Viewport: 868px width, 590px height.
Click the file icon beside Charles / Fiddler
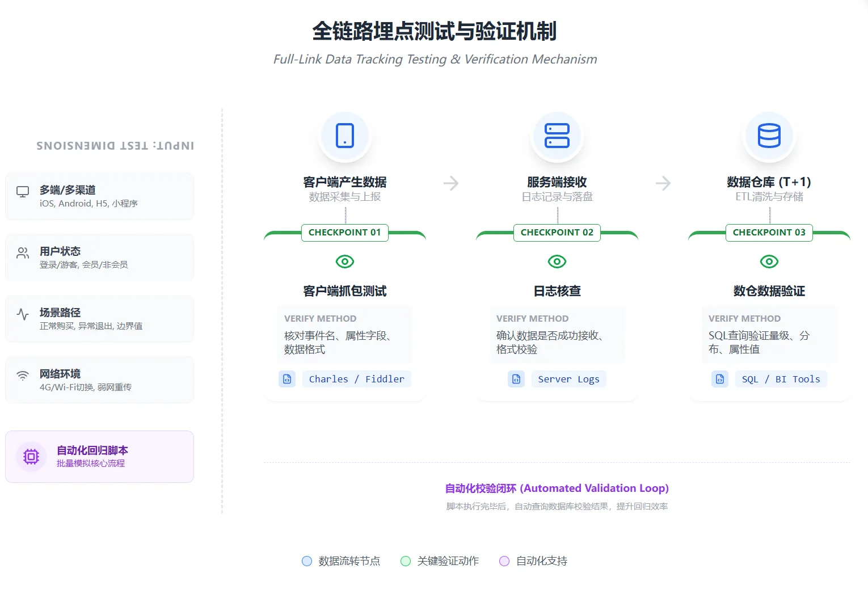287,379
